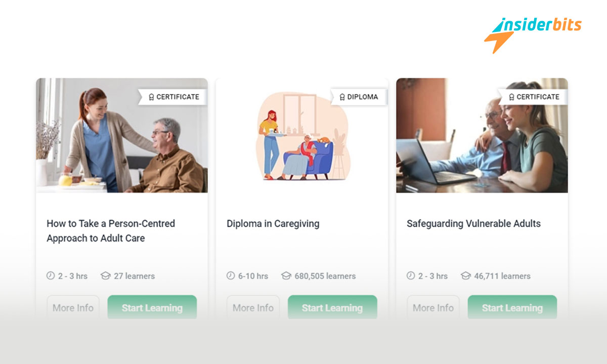Open More Info for Diploma in Caregiving
The image size is (607, 364).
(x=253, y=308)
